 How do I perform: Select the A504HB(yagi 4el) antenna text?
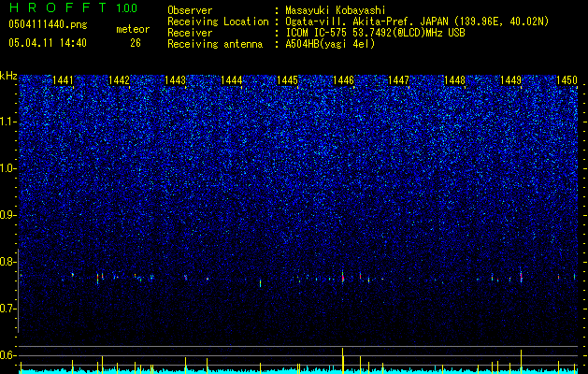coord(330,44)
